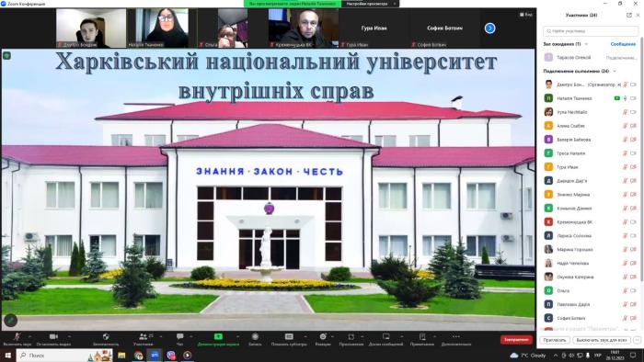Open the Apps toolbar item
644x362 pixels.
click(351, 339)
